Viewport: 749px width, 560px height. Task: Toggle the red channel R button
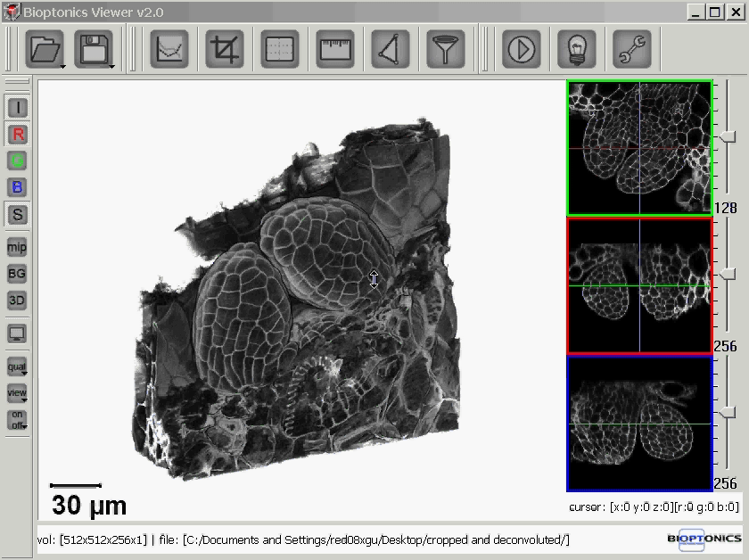[x=17, y=135]
